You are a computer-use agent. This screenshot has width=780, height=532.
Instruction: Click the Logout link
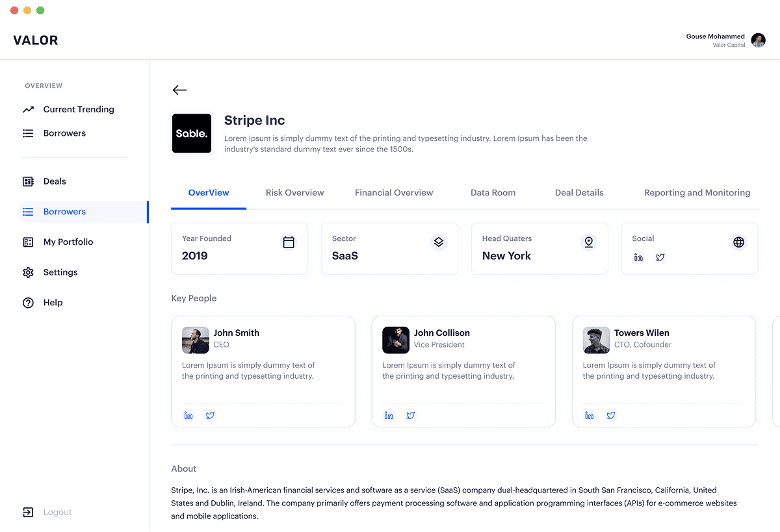pyautogui.click(x=57, y=512)
